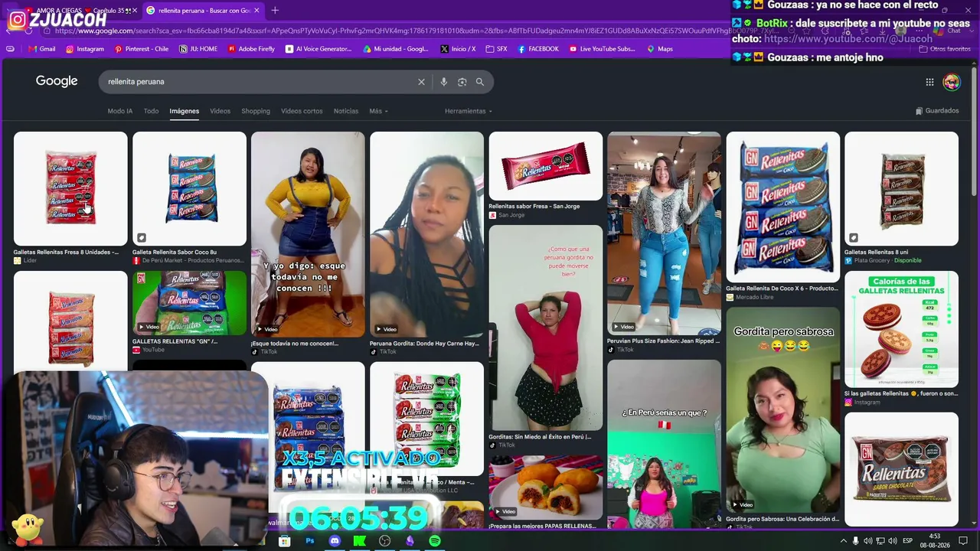Open the Instagram bookmark
This screenshot has height=551, width=980.
84,49
